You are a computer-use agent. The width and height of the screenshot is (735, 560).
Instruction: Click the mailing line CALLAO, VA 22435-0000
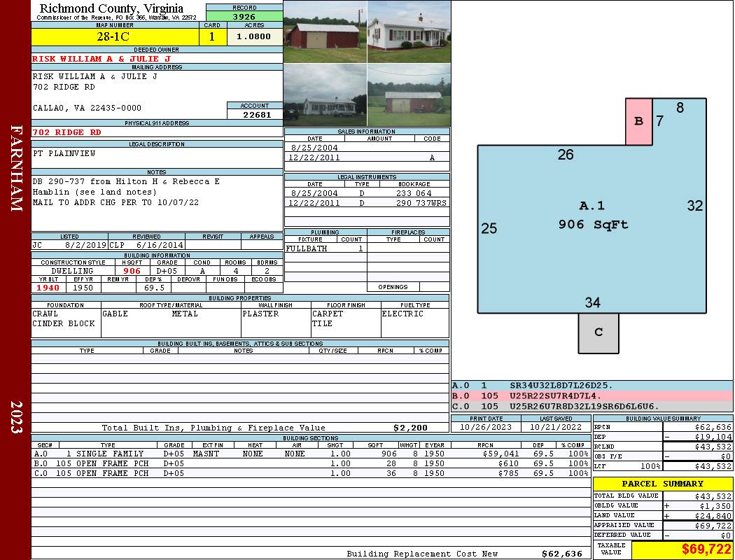(x=87, y=108)
